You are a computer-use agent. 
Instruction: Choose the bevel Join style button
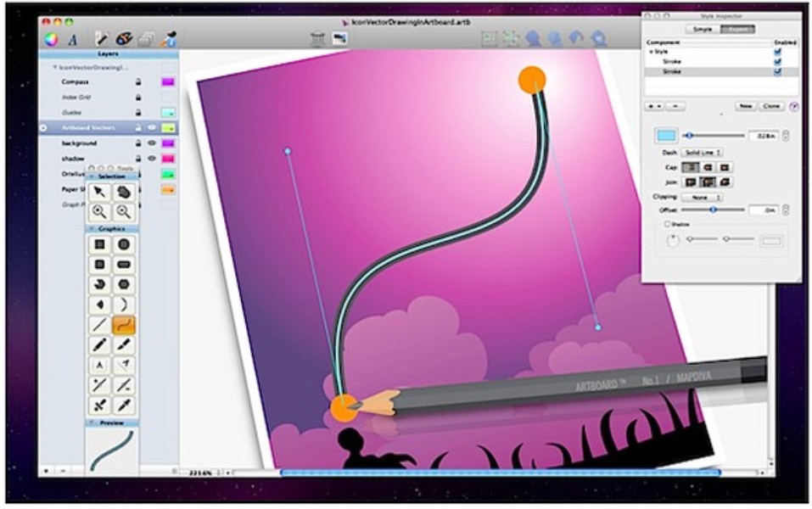725,182
